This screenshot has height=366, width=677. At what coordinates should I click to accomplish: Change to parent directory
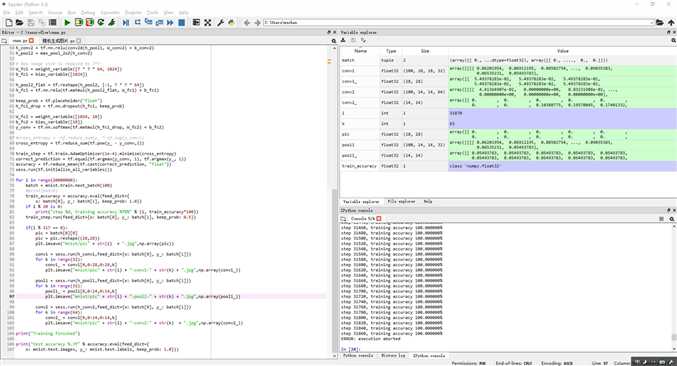pyautogui.click(x=671, y=22)
